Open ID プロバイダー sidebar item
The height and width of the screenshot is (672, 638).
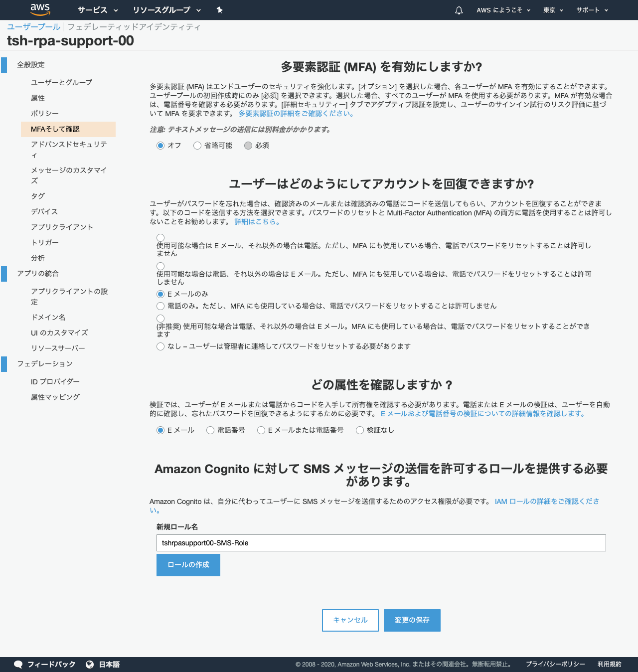(x=55, y=381)
